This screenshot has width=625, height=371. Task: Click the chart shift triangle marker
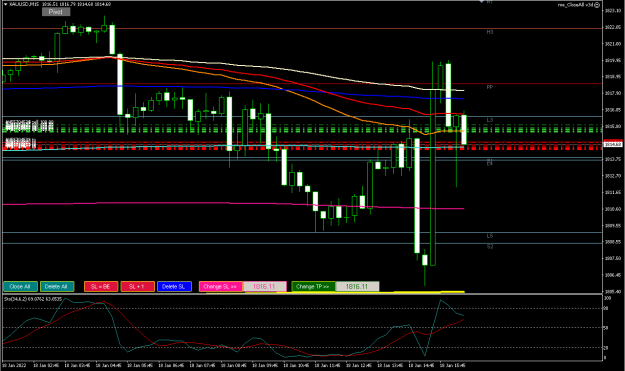[481, 2]
